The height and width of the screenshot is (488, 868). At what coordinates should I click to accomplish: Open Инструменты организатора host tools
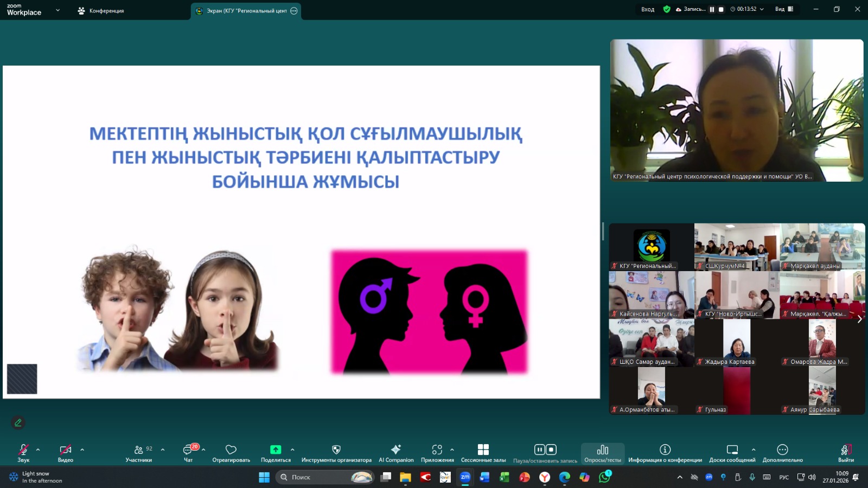tap(336, 452)
